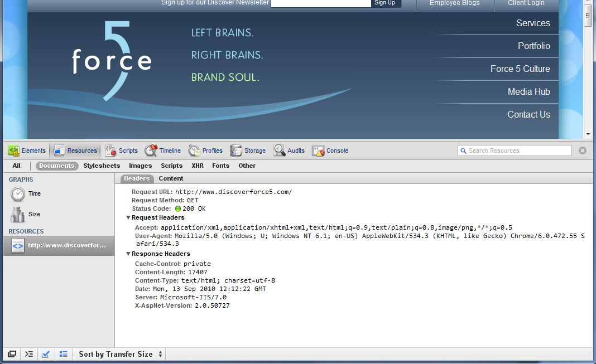596x364 pixels.
Task: Click the Date response header line
Action: (200, 289)
